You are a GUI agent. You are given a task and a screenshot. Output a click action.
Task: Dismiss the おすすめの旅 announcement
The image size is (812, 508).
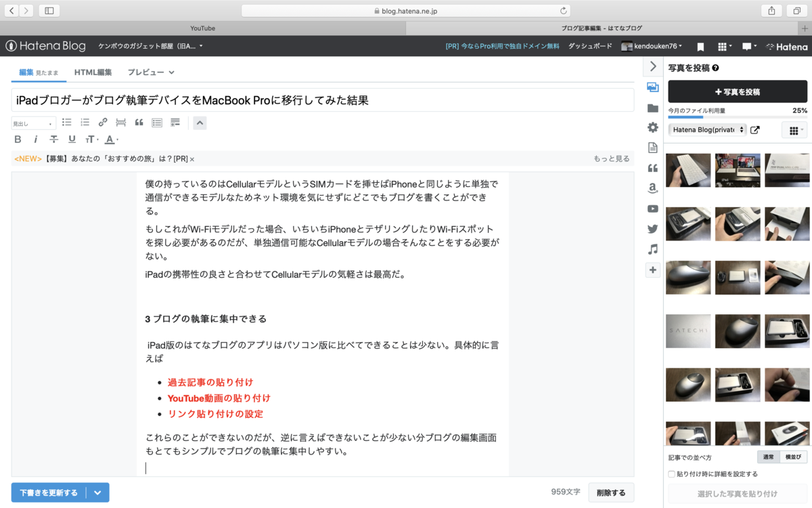click(x=192, y=159)
